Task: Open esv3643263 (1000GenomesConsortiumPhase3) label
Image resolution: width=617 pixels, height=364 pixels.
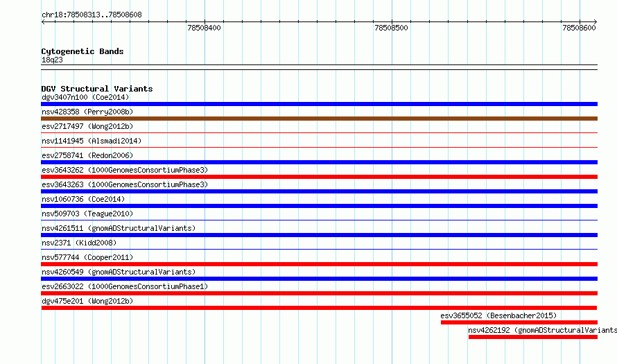Action: click(125, 184)
